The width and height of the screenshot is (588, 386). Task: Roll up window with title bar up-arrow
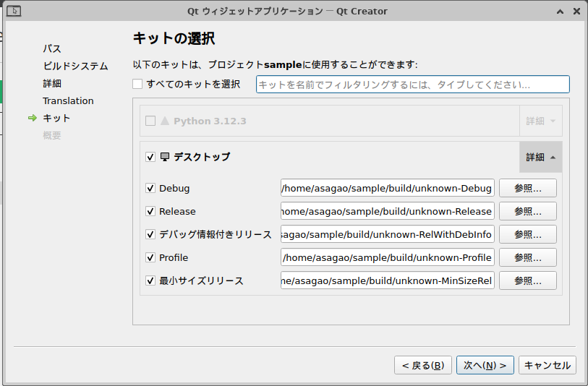point(561,12)
